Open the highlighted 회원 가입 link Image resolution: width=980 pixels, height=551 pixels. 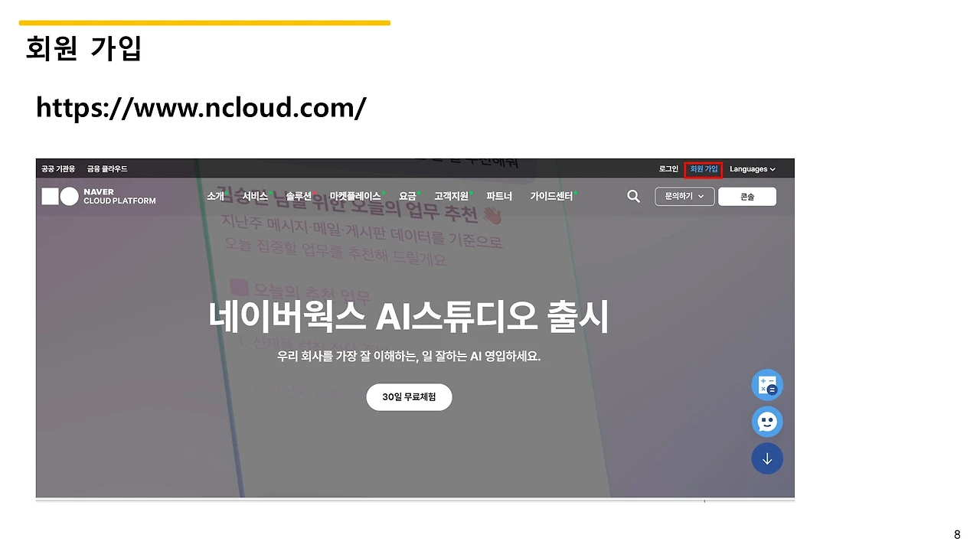pyautogui.click(x=703, y=169)
